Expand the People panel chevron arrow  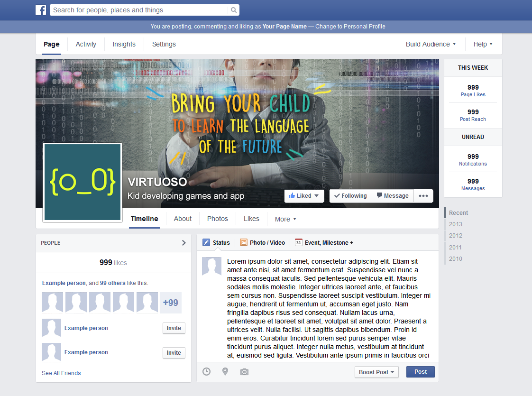click(x=184, y=243)
